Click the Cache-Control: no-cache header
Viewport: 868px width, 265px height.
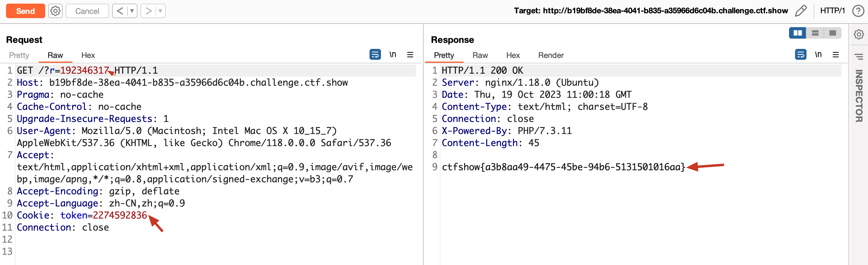tap(79, 107)
